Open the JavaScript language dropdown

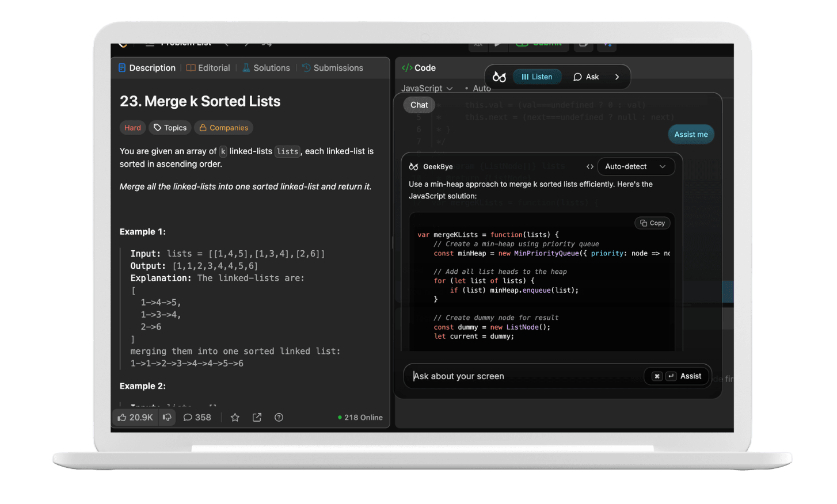coord(427,89)
